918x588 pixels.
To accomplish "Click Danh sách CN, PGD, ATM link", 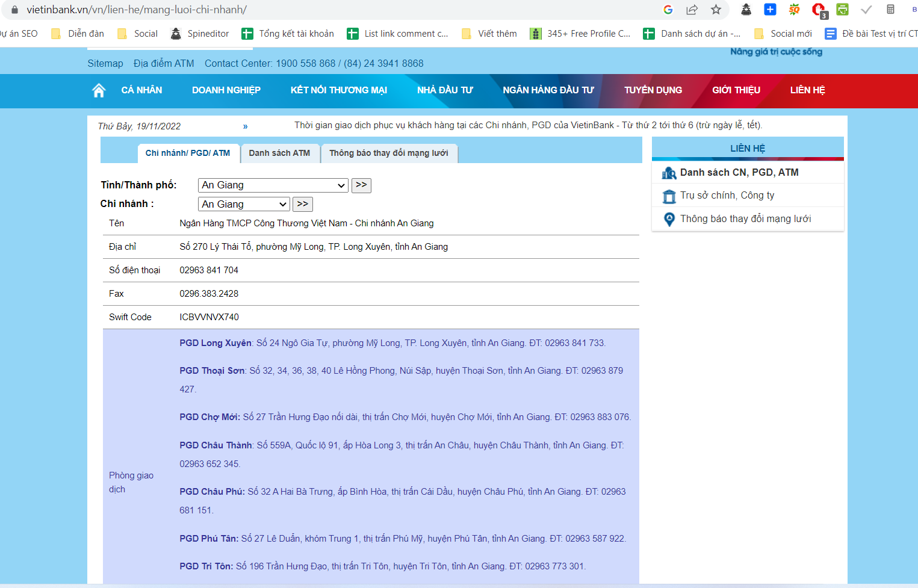I will [739, 173].
